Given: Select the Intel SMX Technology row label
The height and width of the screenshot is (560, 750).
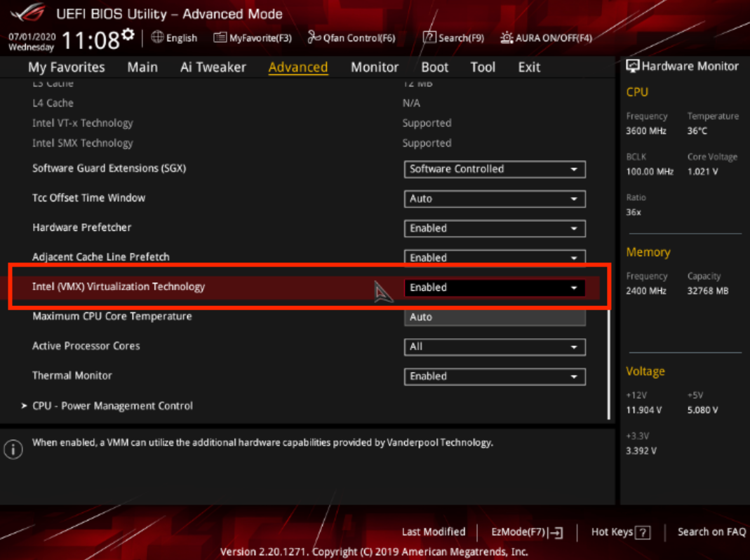Looking at the screenshot, I should click(83, 143).
